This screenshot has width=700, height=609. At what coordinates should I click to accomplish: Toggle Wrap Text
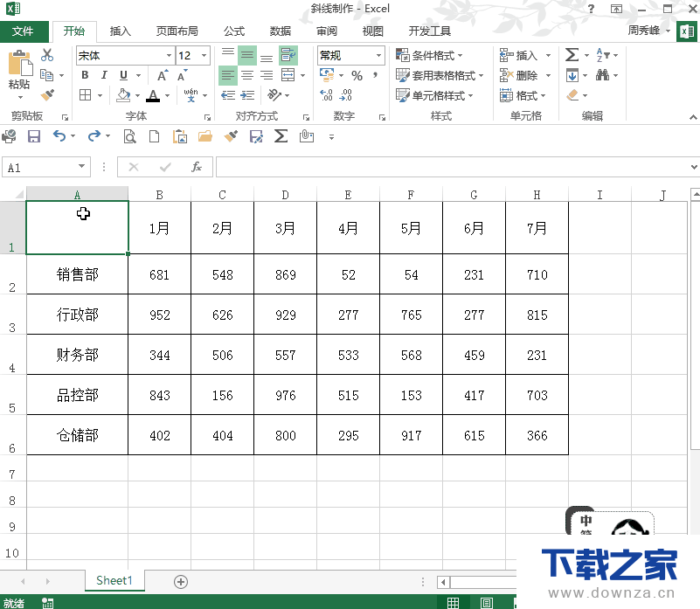coord(288,55)
